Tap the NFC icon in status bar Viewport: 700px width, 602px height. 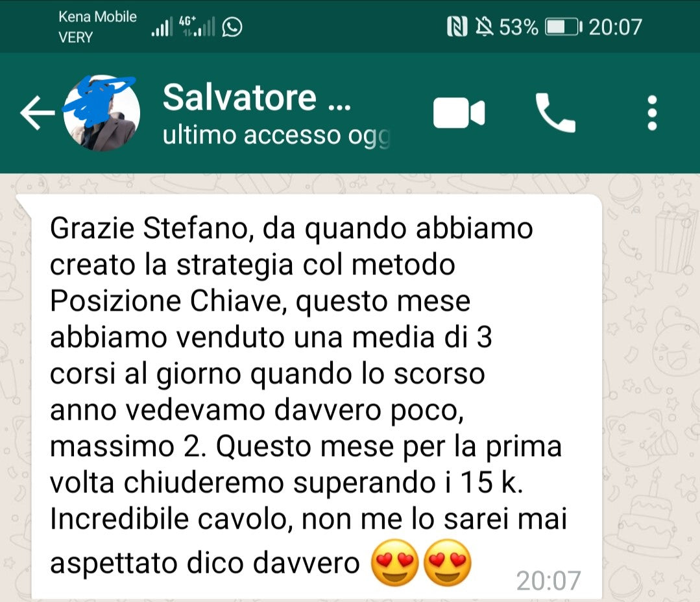(457, 27)
